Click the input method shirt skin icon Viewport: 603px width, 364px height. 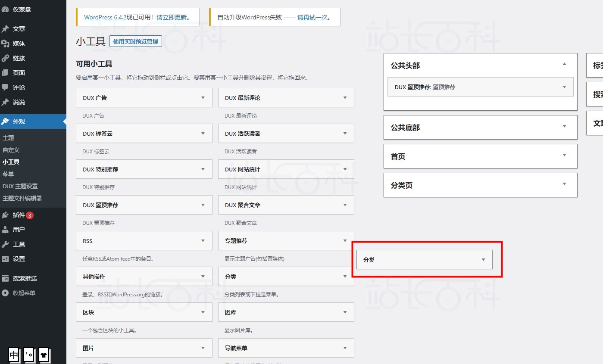(44, 355)
